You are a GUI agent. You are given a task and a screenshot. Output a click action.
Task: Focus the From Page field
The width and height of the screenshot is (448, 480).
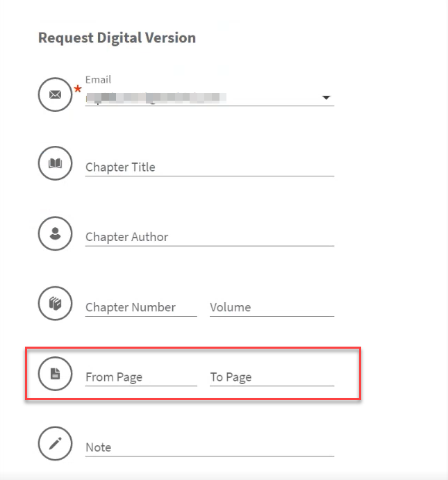[x=141, y=378]
